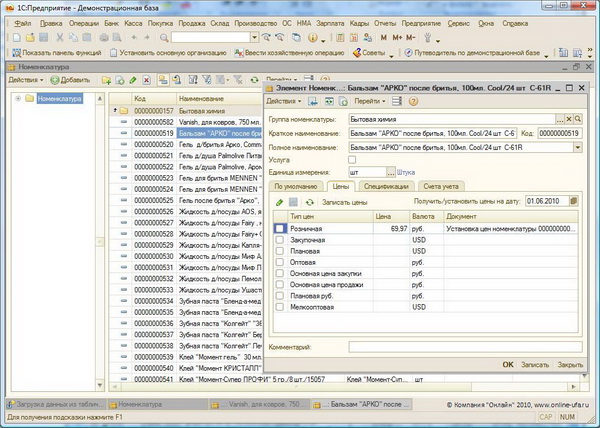Click the Штука unit link
The width and height of the screenshot is (600, 428).
click(406, 173)
